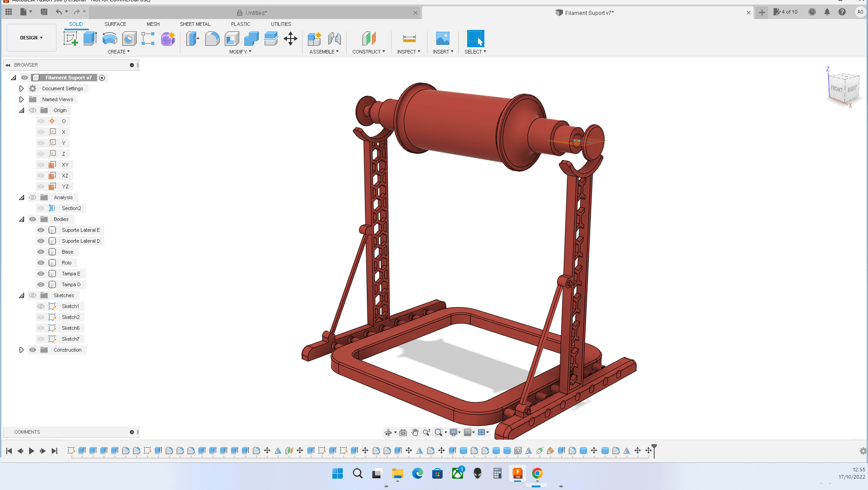
Task: Open the Look At tool in navigation bar
Action: 403,432
